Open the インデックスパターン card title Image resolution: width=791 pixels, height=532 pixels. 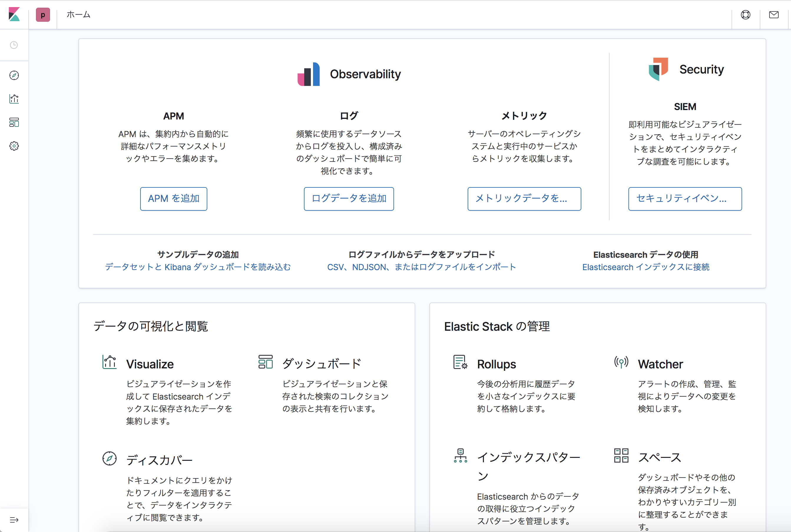pos(528,466)
